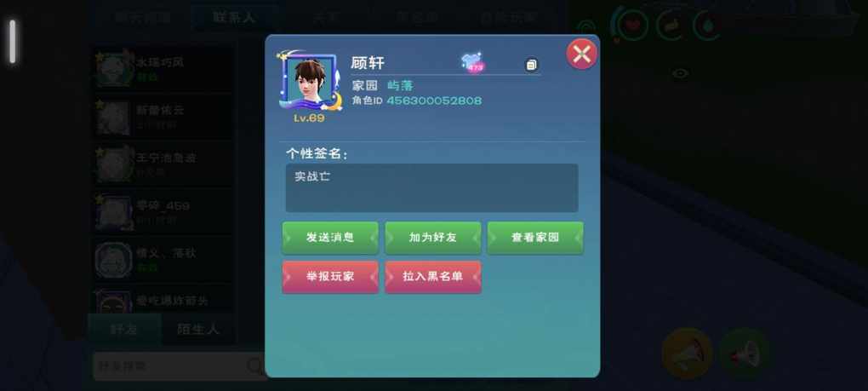Click the search magnifier icon

click(x=255, y=366)
